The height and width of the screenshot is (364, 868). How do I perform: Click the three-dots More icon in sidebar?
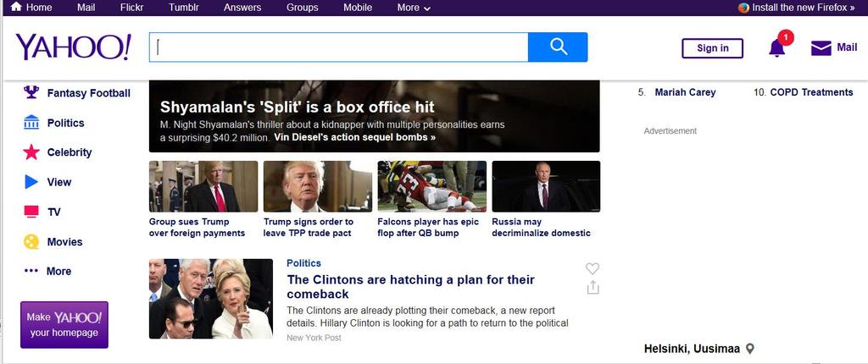31,271
